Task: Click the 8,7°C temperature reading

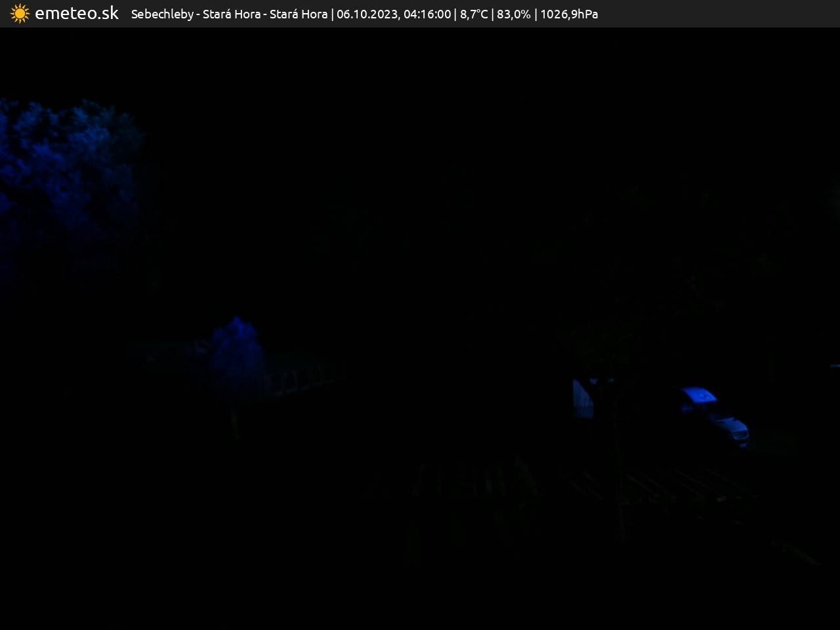Action: pos(474,14)
